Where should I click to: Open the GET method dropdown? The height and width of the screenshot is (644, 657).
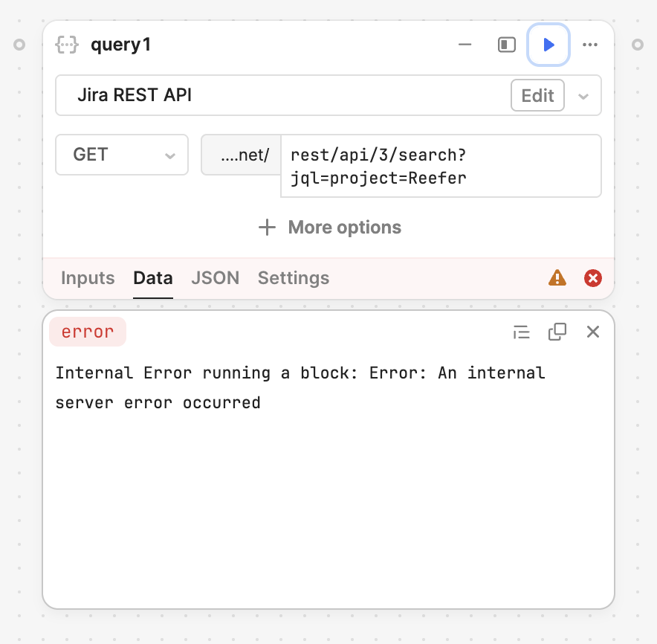coord(122,155)
